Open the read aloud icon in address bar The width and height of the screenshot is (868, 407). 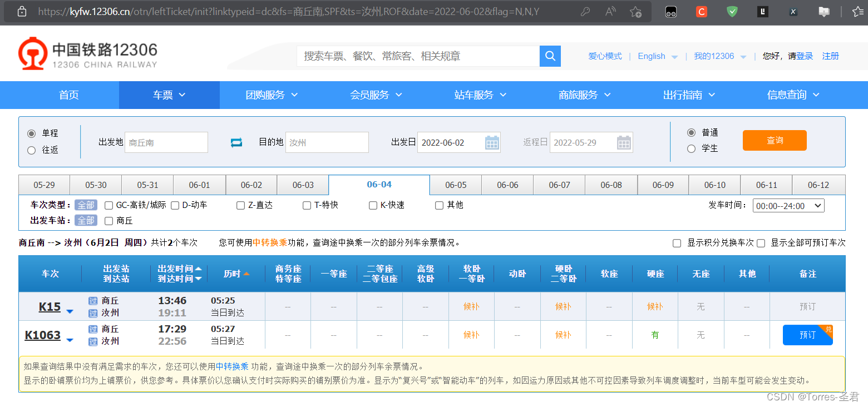(x=610, y=12)
